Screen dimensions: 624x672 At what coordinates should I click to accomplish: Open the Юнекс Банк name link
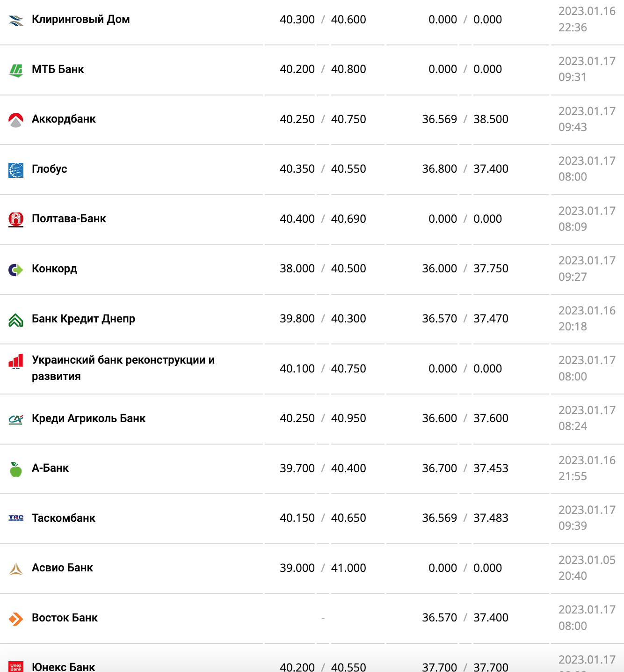pos(63,667)
